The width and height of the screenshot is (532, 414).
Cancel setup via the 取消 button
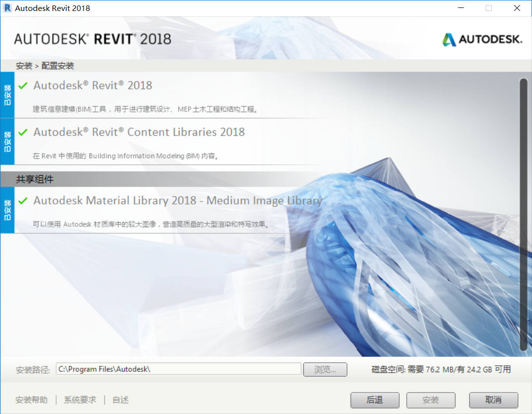[493, 400]
